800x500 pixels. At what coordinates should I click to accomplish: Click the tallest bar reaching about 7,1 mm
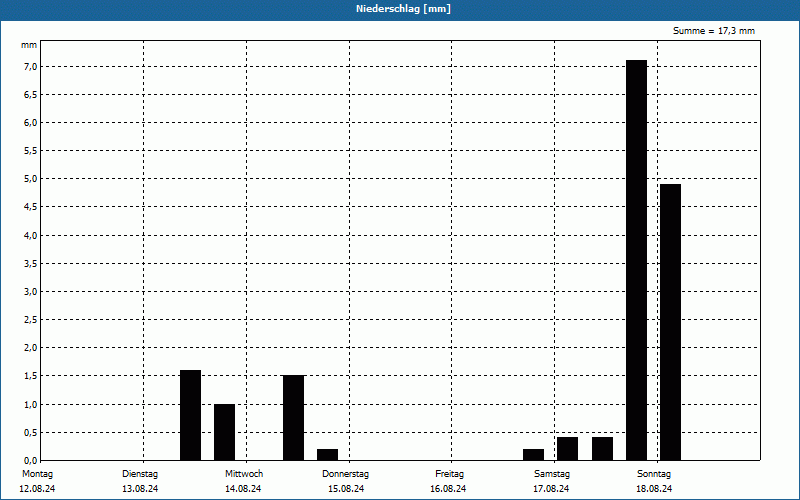click(636, 260)
